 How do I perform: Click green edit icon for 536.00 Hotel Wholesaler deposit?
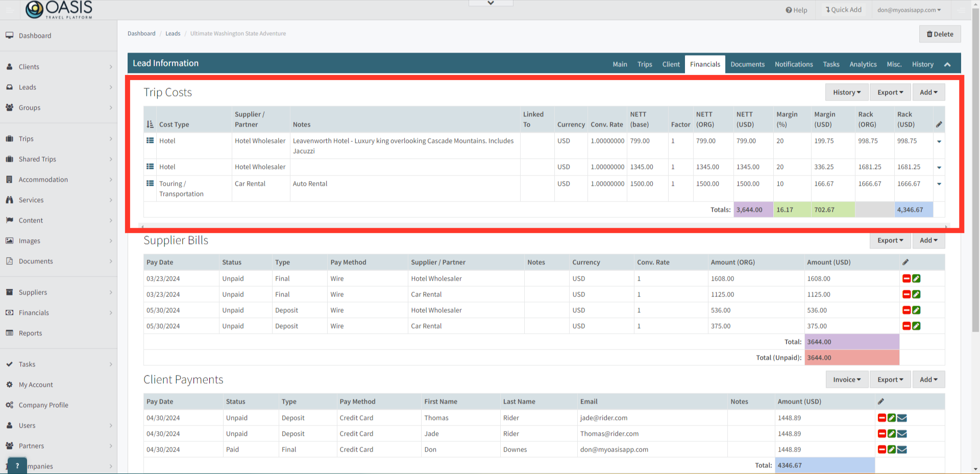pos(916,310)
